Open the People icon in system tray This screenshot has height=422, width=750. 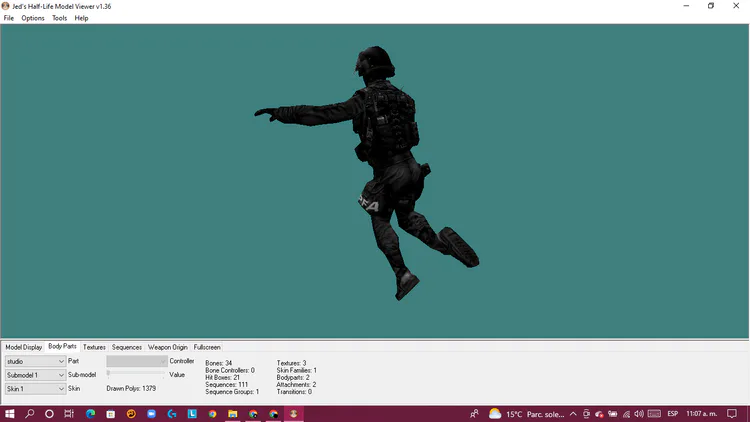click(474, 414)
